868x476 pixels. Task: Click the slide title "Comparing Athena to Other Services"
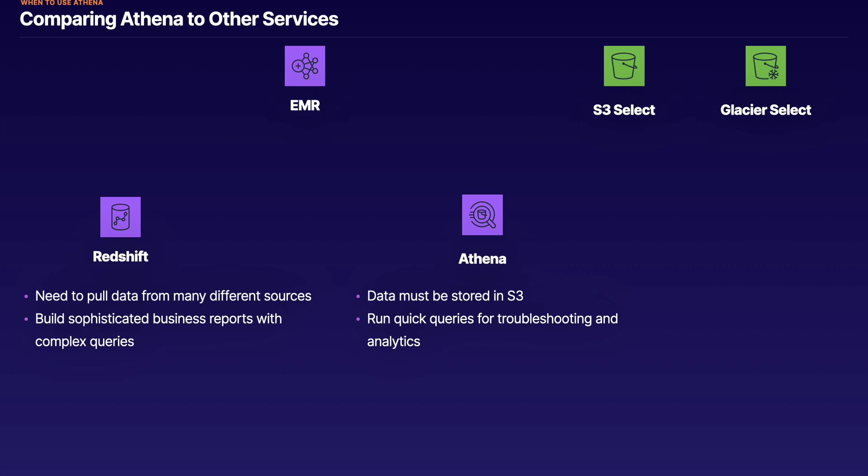coord(179,19)
